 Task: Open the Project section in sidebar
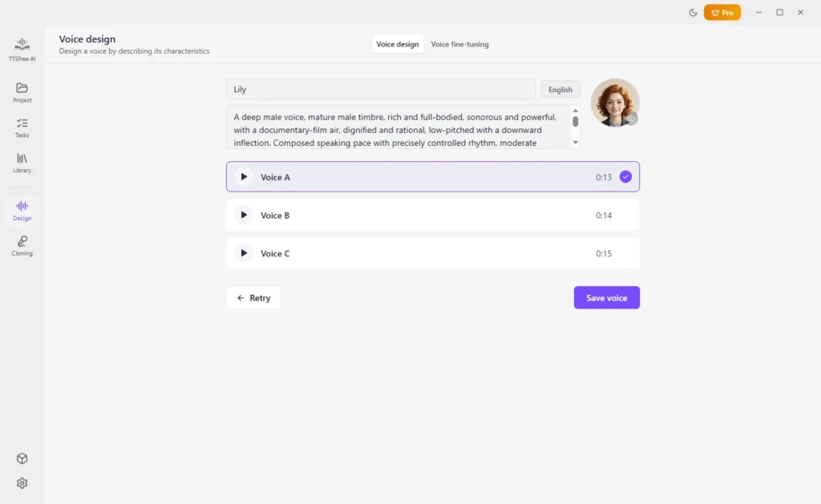pos(22,93)
